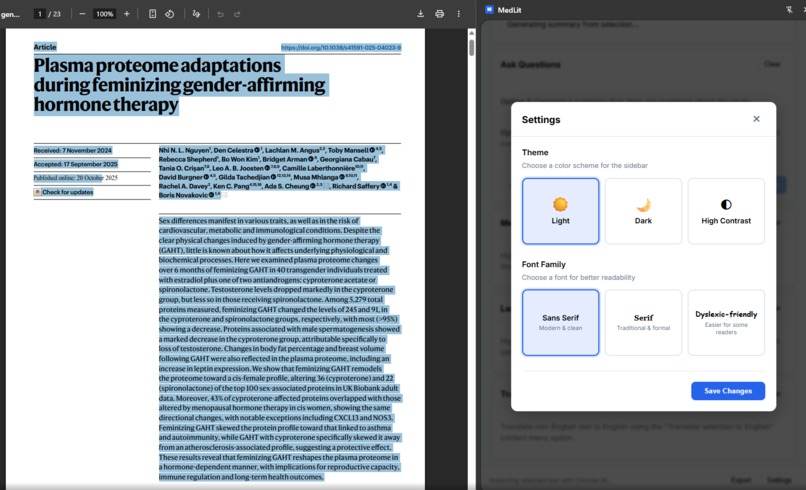Click 'Accepted: 17 September 2025' text
Viewport: 806px width, 490px height.
[x=76, y=164]
